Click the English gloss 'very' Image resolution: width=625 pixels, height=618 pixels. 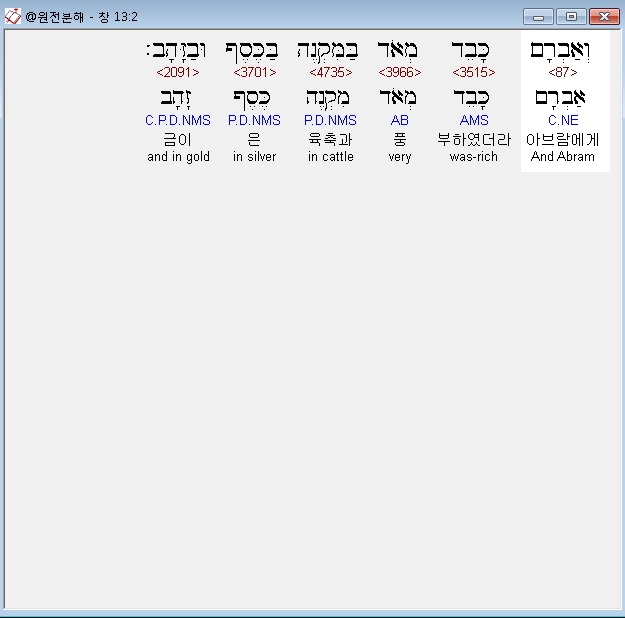pos(399,157)
